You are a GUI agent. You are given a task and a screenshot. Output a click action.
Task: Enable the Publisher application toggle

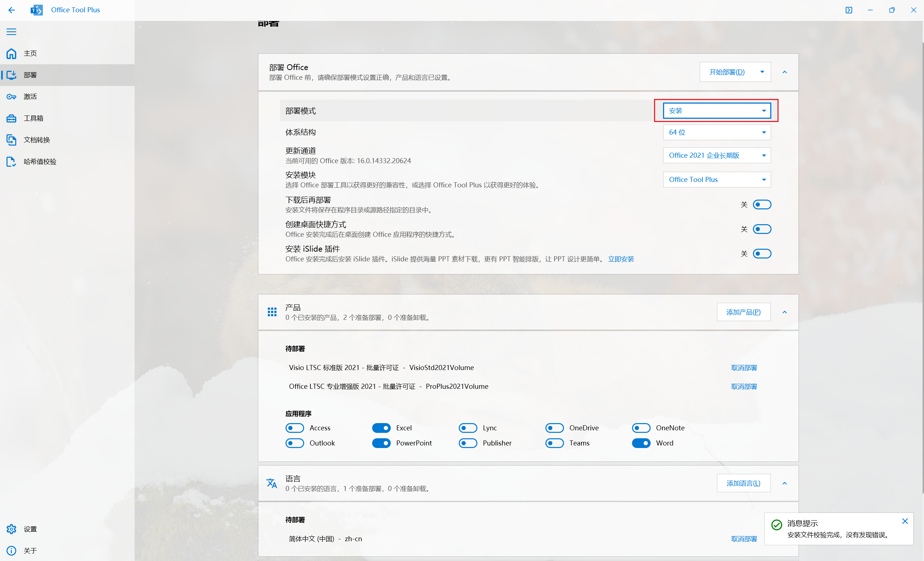click(468, 443)
